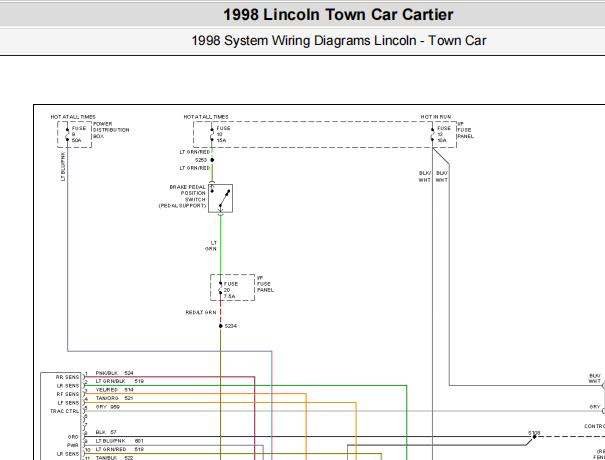Click the 'RED/LT GRN' wire label
Screen dimensions: 605x460
pos(201,312)
